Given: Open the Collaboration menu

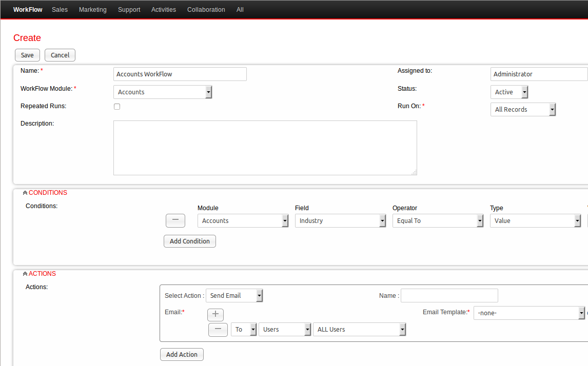Looking at the screenshot, I should [206, 10].
